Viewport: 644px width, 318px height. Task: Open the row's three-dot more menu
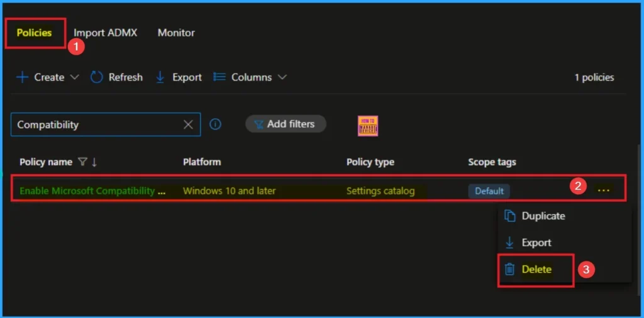603,191
